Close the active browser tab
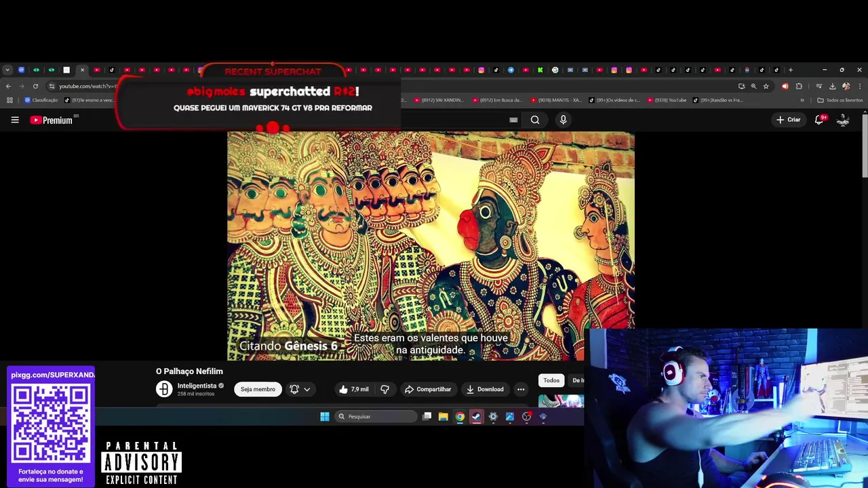Screen dimensions: 868x488 tap(82, 70)
